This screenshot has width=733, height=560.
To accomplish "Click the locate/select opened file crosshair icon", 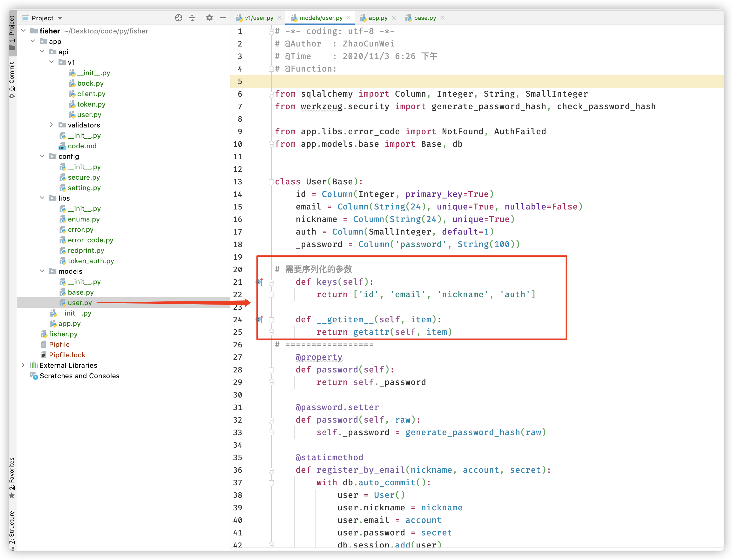I will pyautogui.click(x=179, y=18).
